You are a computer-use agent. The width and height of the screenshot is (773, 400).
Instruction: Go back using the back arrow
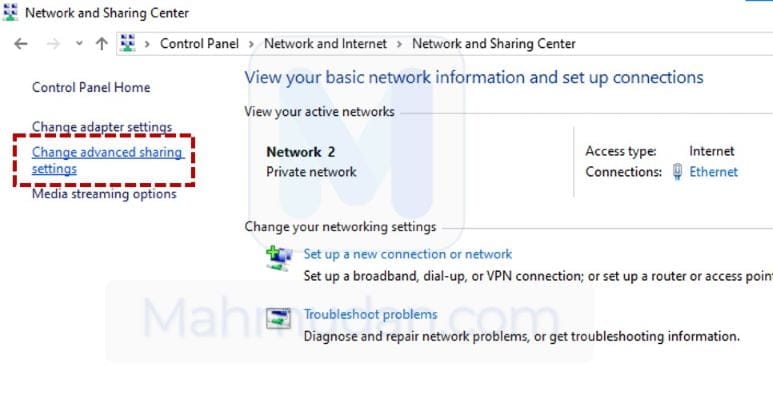[21, 44]
